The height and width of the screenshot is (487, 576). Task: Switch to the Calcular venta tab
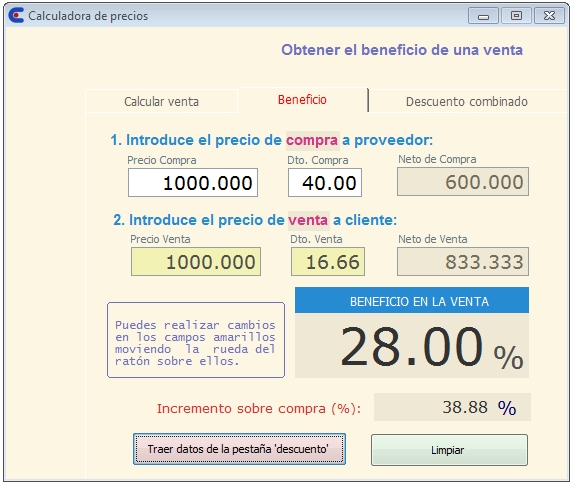(162, 101)
